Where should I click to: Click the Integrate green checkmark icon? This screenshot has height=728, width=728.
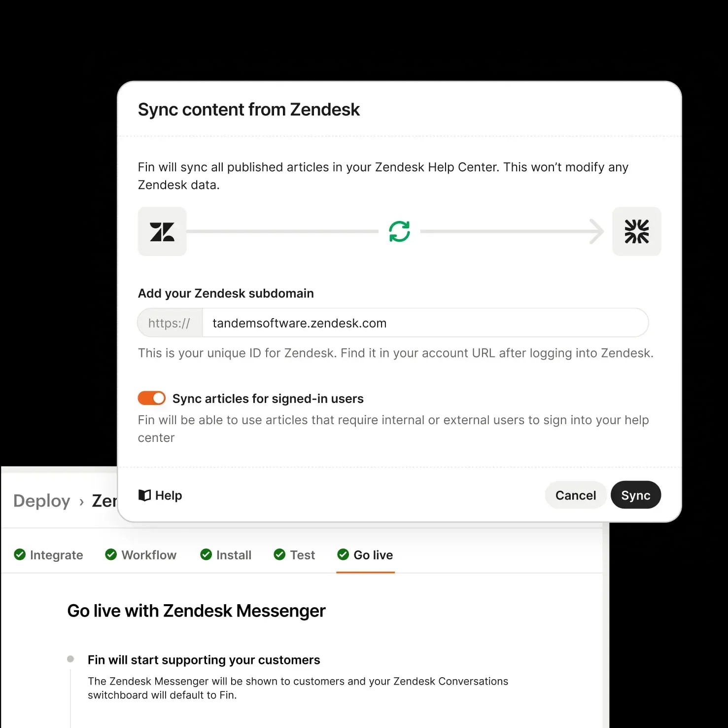(20, 555)
